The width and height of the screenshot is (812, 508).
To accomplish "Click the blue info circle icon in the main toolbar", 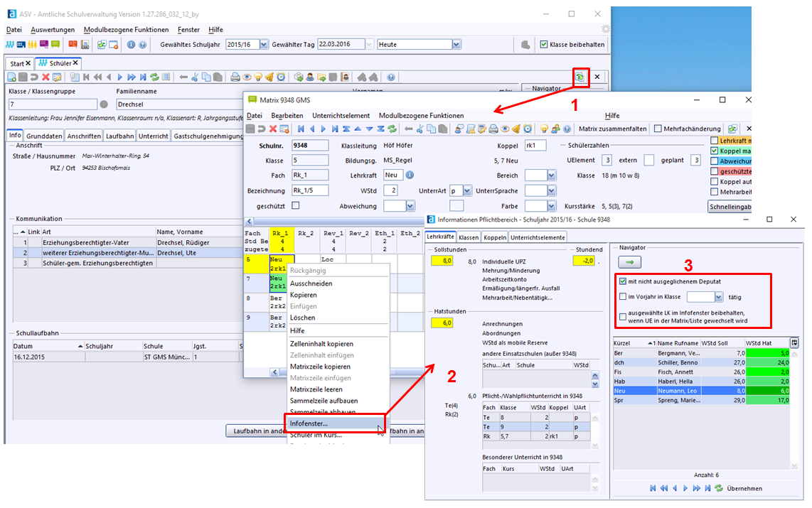I will (131, 45).
